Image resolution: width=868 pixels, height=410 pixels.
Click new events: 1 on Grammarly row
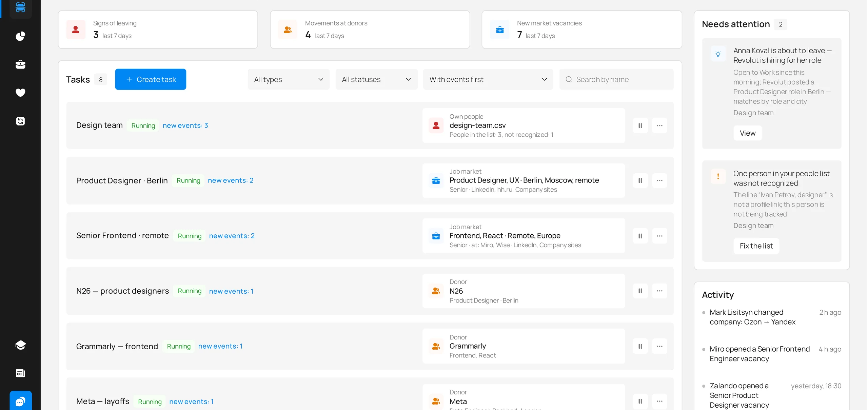[220, 346]
